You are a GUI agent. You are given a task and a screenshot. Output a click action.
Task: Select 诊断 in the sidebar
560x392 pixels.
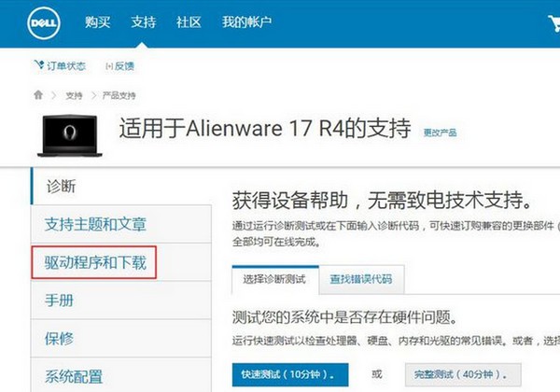click(121, 187)
